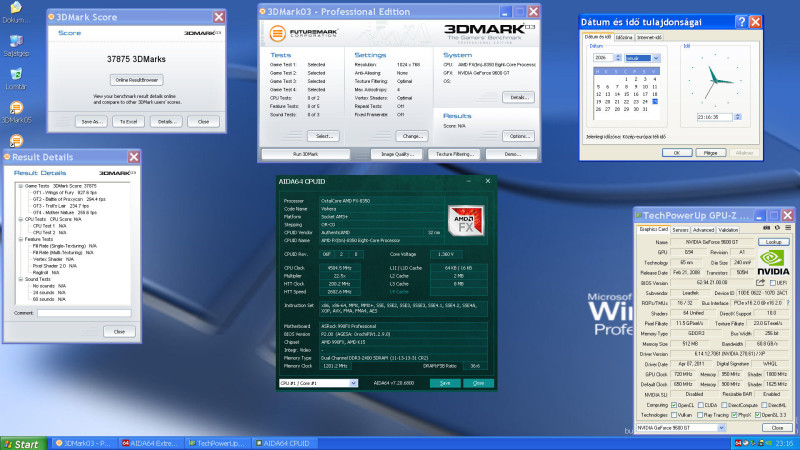This screenshot has height=450, width=800.
Task: Collapse the CPU Tests tree node
Action: [21, 219]
